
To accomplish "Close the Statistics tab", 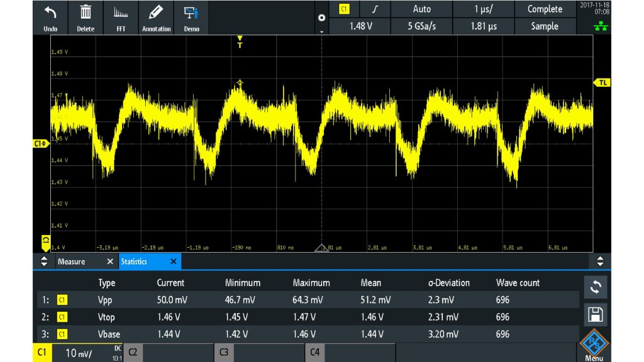I will pyautogui.click(x=173, y=261).
